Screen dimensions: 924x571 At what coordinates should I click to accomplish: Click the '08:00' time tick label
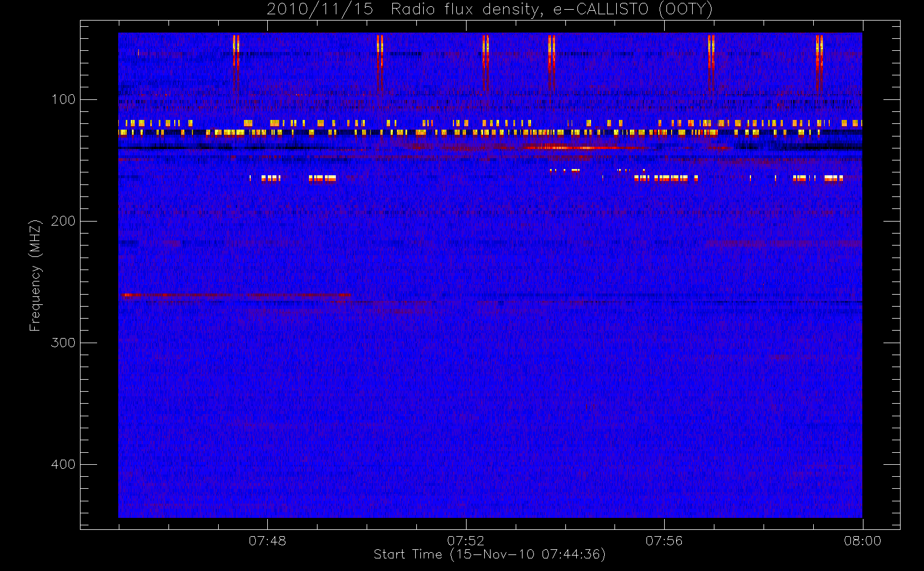[862, 541]
